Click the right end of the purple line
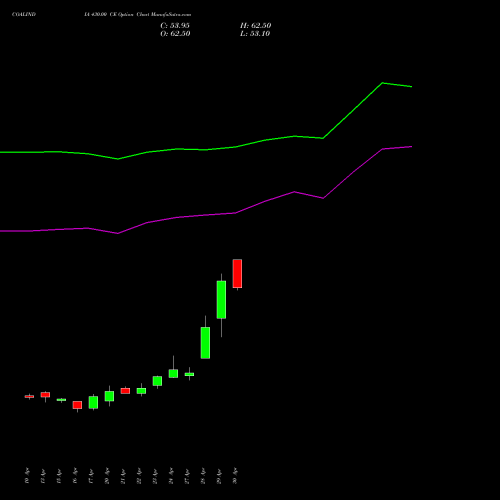 pyautogui.click(x=412, y=147)
